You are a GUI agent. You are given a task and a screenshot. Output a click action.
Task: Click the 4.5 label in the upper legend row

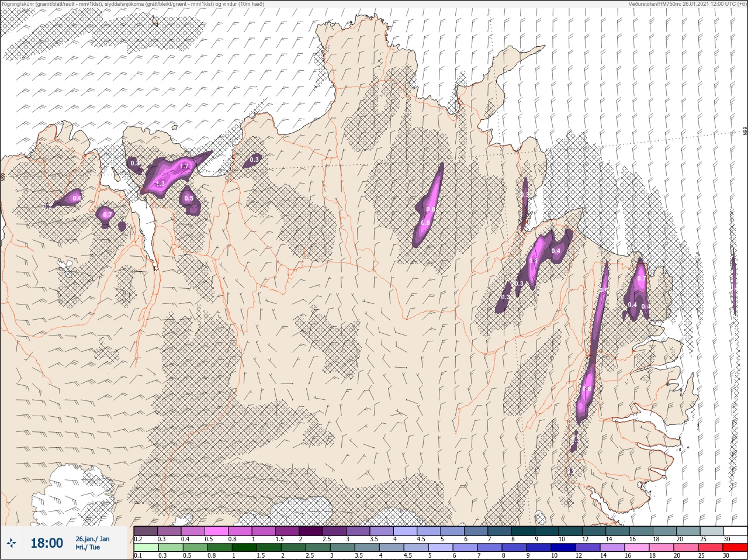(x=421, y=538)
